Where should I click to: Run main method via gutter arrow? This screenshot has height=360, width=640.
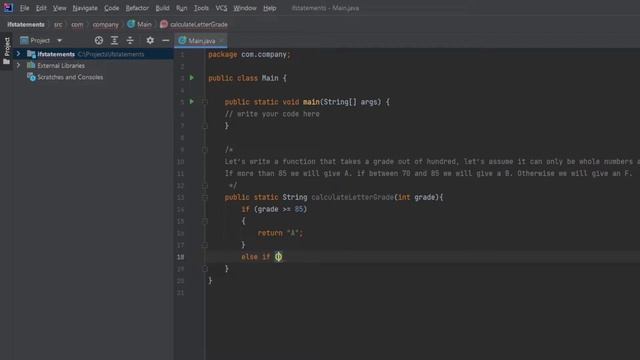[192, 101]
